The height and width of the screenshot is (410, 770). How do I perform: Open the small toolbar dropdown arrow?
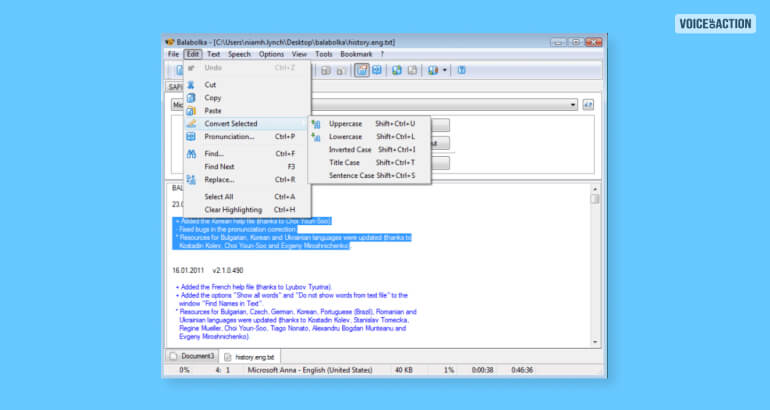click(x=444, y=70)
